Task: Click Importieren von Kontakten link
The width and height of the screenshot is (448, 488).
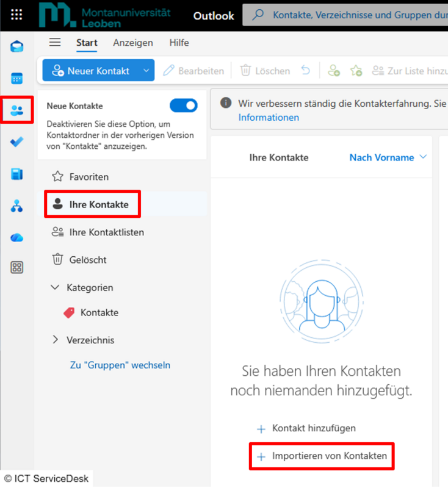Action: [329, 456]
